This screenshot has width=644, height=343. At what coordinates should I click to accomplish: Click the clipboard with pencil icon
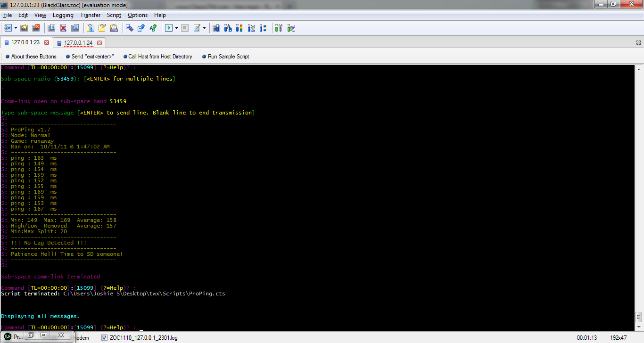point(102,28)
